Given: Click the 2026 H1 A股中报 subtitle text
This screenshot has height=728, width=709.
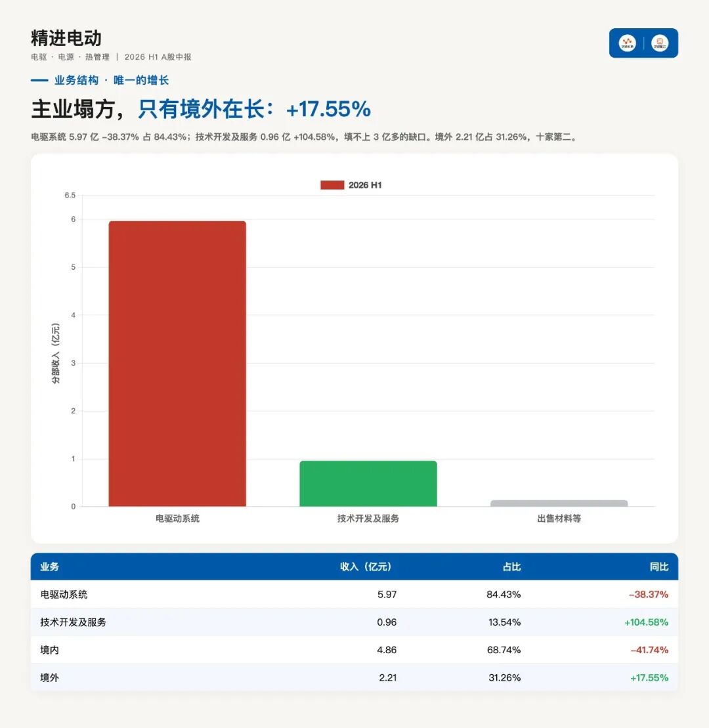Looking at the screenshot, I should pos(158,57).
